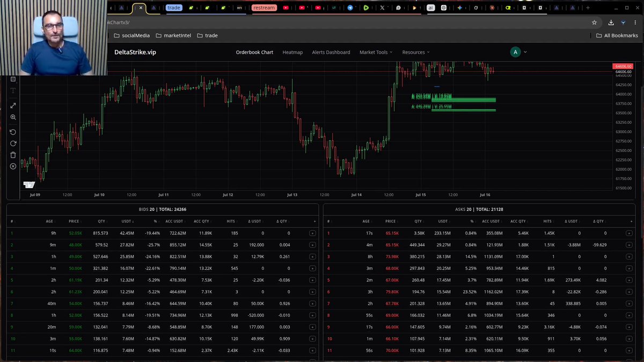Screen dimensions: 644x362
Task: Activate the zoom-in magnifier tool
Action: click(x=13, y=117)
